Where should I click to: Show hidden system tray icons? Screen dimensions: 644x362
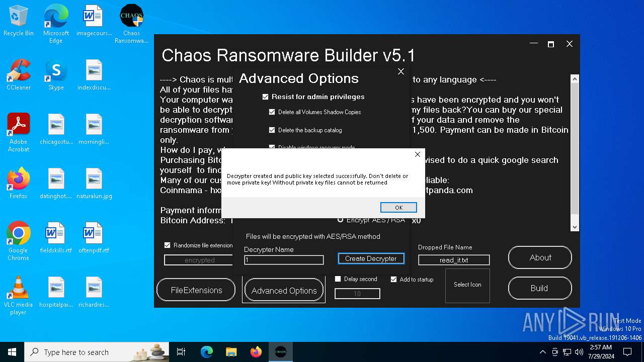pos(542,352)
